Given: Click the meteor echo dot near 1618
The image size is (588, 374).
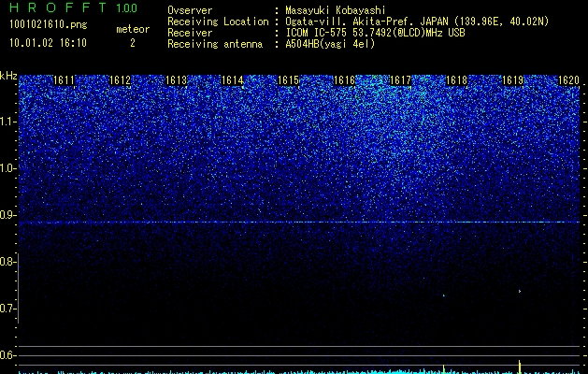Looking at the screenshot, I should click(444, 295).
